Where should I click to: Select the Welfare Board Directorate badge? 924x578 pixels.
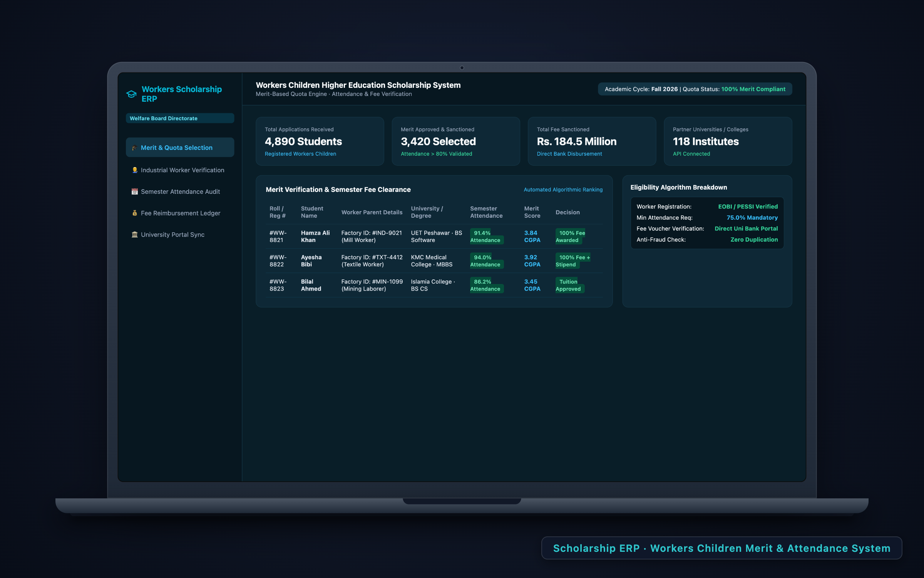(x=180, y=118)
